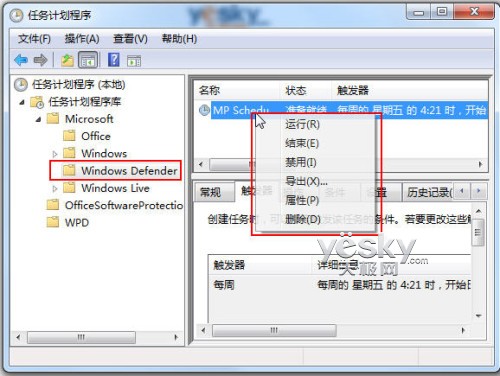Click the OfficeSoftwareProtection folder icon
500x376 pixels.
coord(53,205)
